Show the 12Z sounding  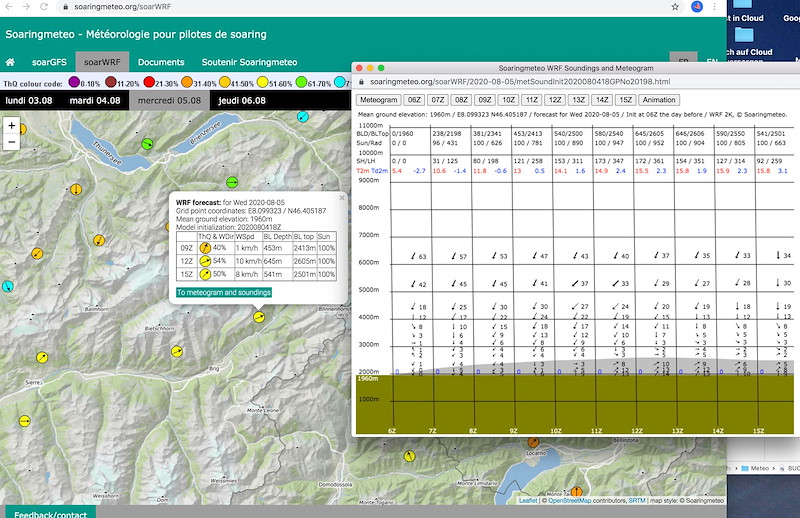coord(555,100)
